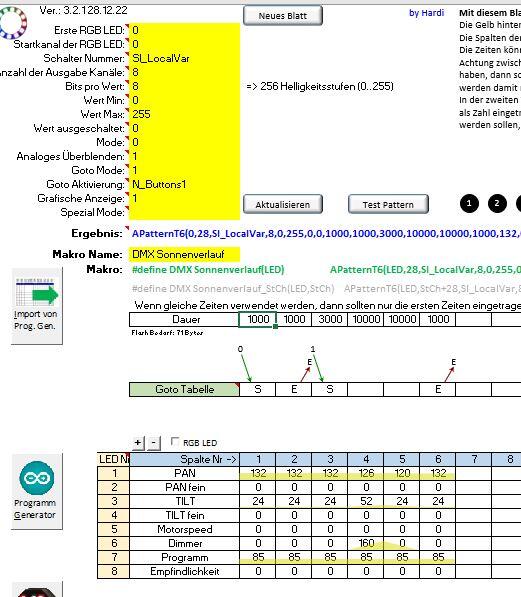Select the Makro Name DMX Sonnenverlauf field
521x597 pixels.
coord(185,254)
